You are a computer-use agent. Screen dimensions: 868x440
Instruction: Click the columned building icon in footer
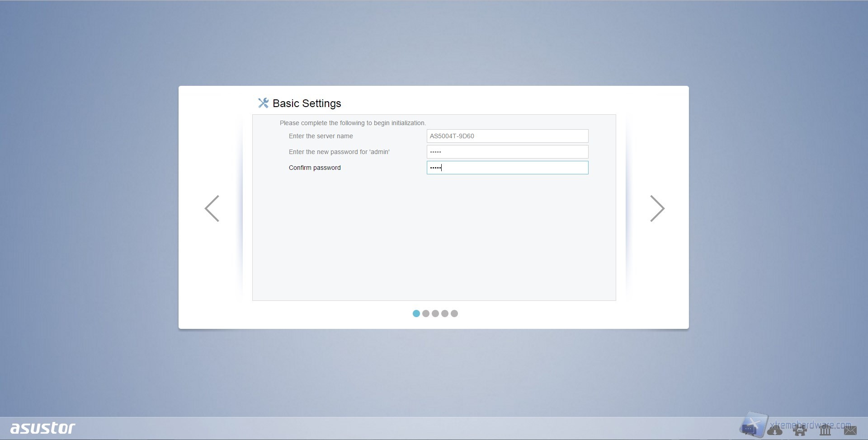pyautogui.click(x=825, y=431)
